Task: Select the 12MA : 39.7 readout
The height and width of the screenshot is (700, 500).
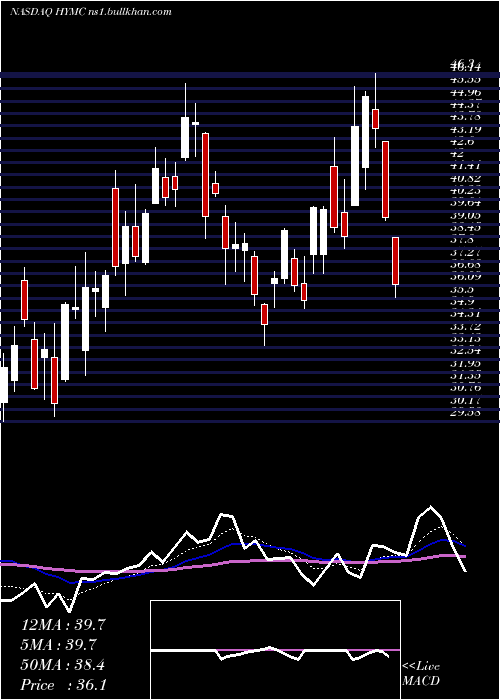Action: (x=63, y=625)
